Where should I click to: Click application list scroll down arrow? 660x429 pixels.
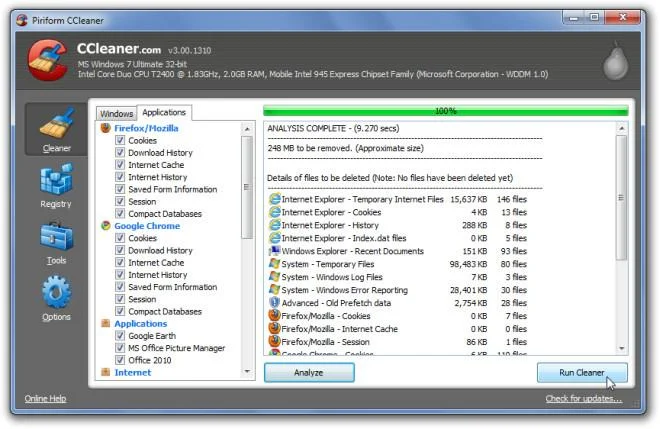[x=247, y=371]
